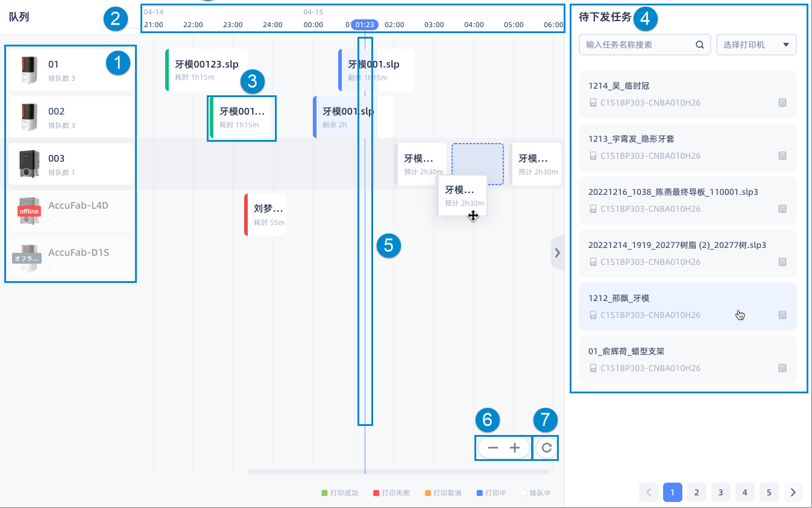Switch to page 5 of tasks
Viewport: 812px width, 508px height.
tap(769, 492)
